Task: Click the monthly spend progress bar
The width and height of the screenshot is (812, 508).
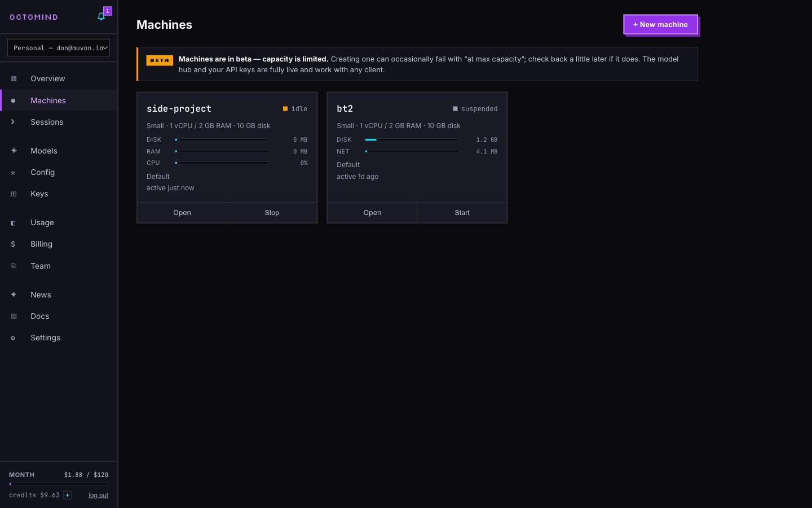Action: pos(59,484)
